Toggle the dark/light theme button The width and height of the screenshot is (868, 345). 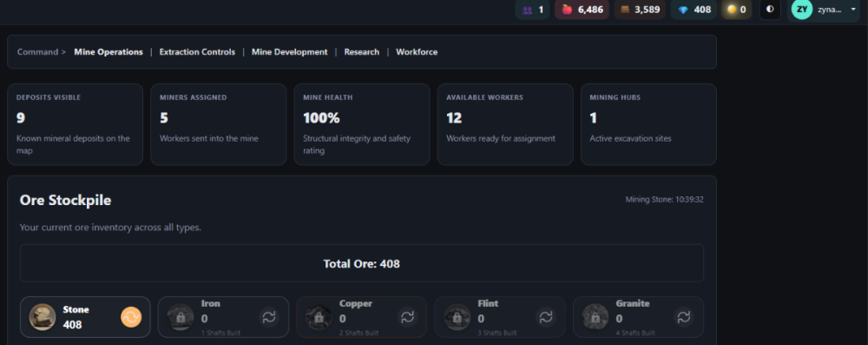770,10
